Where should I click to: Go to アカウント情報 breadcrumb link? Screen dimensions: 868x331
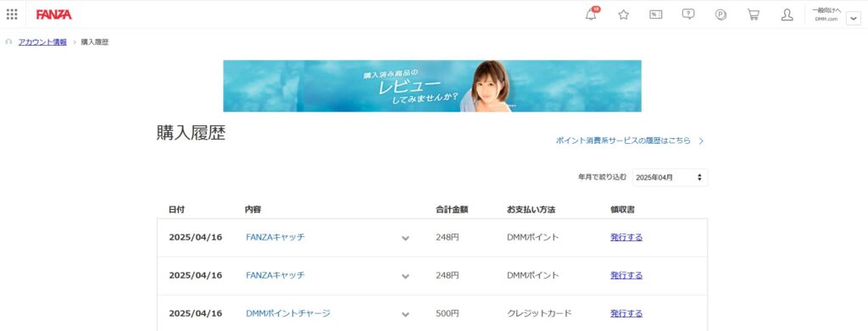pyautogui.click(x=42, y=42)
